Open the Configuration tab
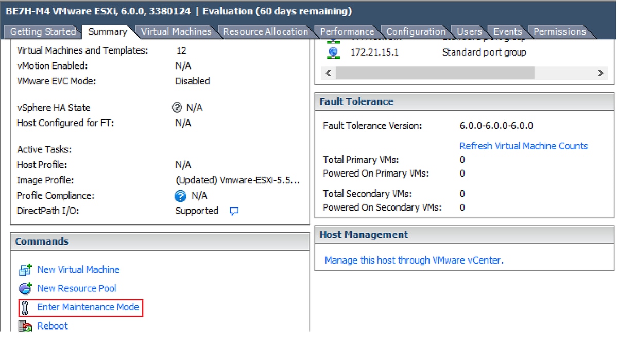The image size is (618, 364). (x=416, y=32)
